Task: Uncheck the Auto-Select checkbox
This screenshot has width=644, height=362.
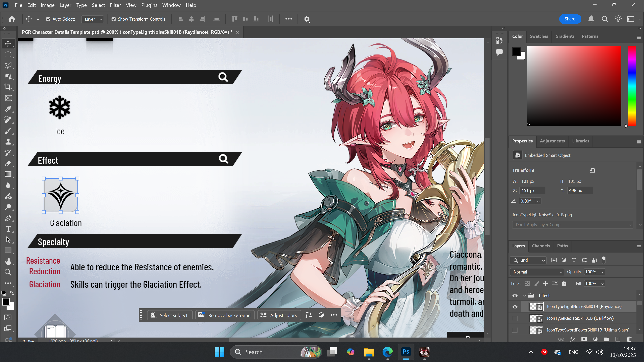Action: (48, 19)
